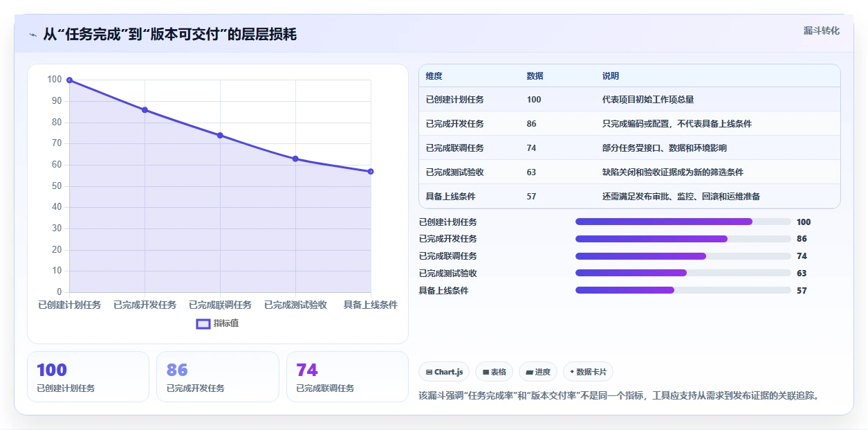Click description 缺陷关闭和验收证据成为新的筛选条件
This screenshot has height=430, width=868.
[673, 172]
